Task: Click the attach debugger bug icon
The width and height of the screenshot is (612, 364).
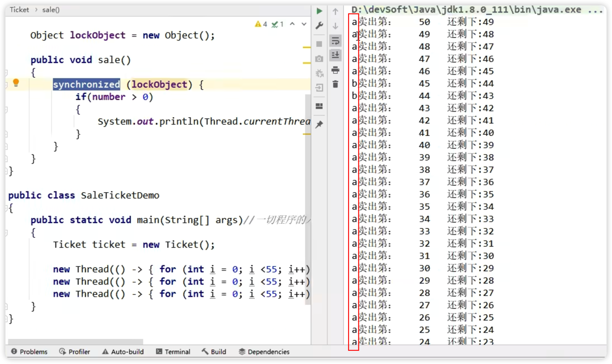Action: point(319,73)
